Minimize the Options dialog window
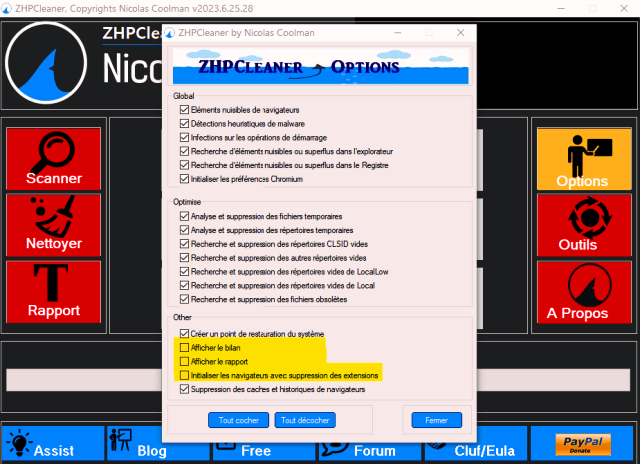 [398, 33]
